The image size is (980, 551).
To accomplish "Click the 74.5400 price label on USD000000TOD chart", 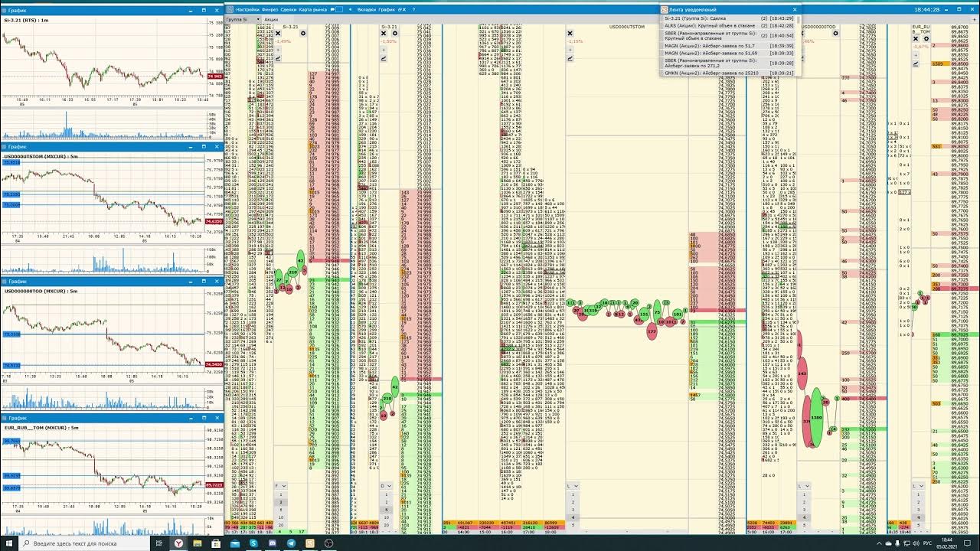I will point(214,364).
